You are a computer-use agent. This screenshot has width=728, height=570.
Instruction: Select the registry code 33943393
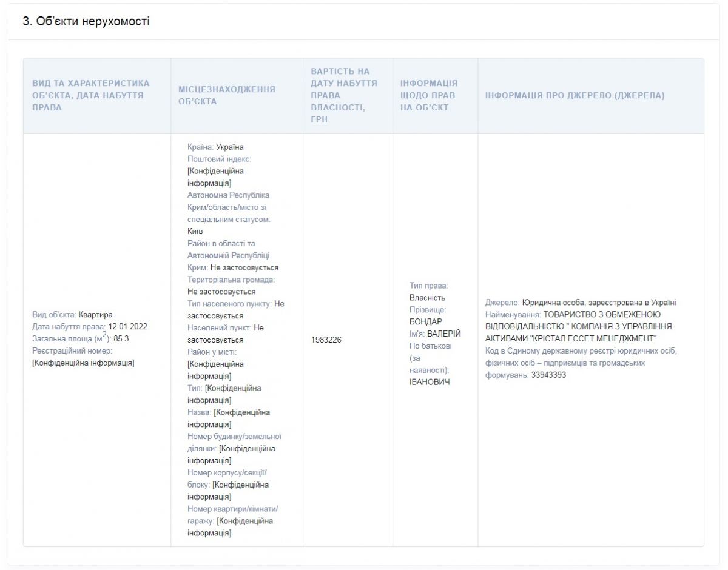(x=548, y=375)
